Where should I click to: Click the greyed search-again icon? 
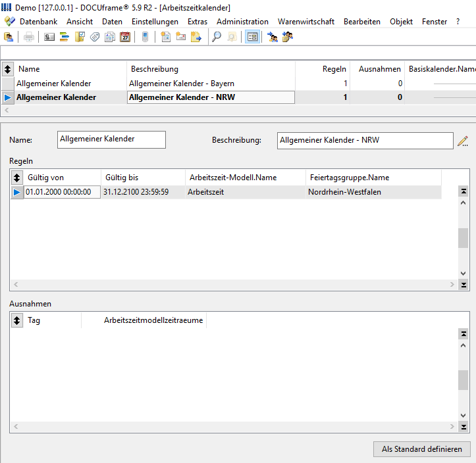click(232, 37)
